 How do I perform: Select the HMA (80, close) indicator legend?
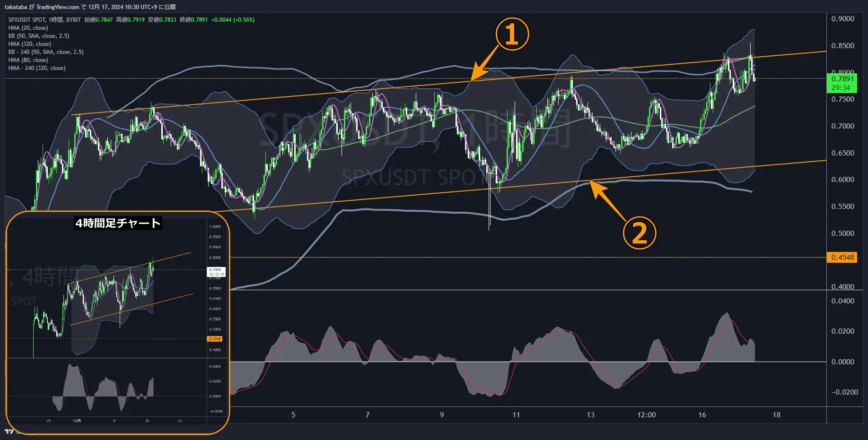tap(28, 60)
